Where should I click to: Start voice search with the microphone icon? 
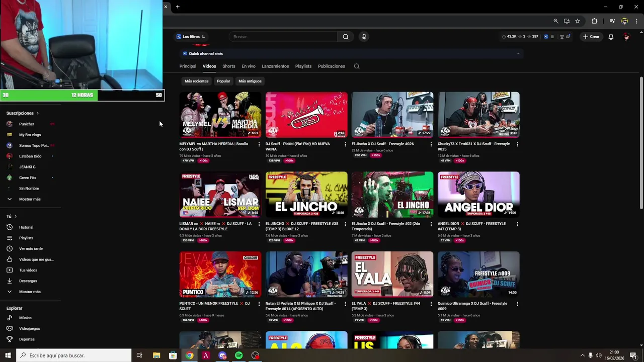click(364, 37)
